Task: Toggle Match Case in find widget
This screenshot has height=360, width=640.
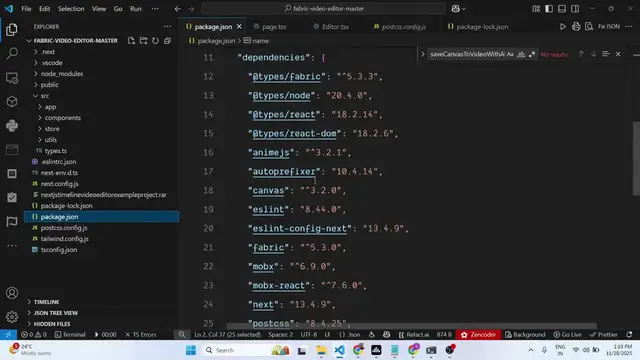Action: [x=510, y=54]
